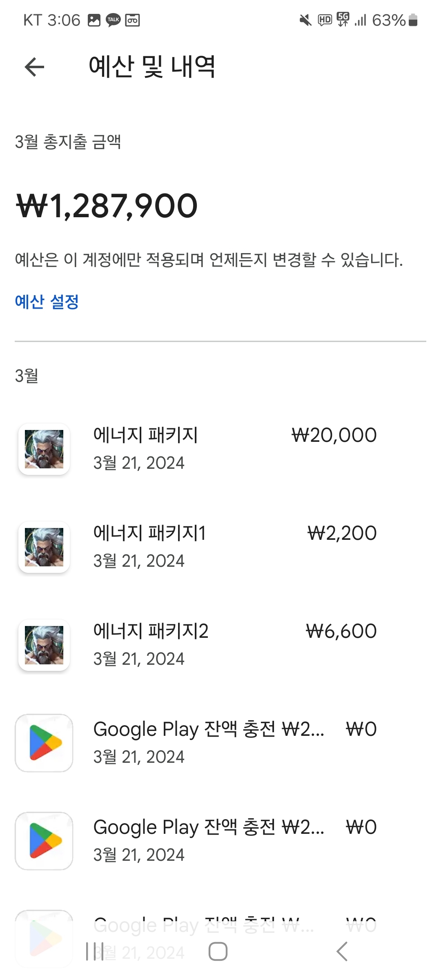
Task: Open the 예산 설정 link
Action: (47, 302)
